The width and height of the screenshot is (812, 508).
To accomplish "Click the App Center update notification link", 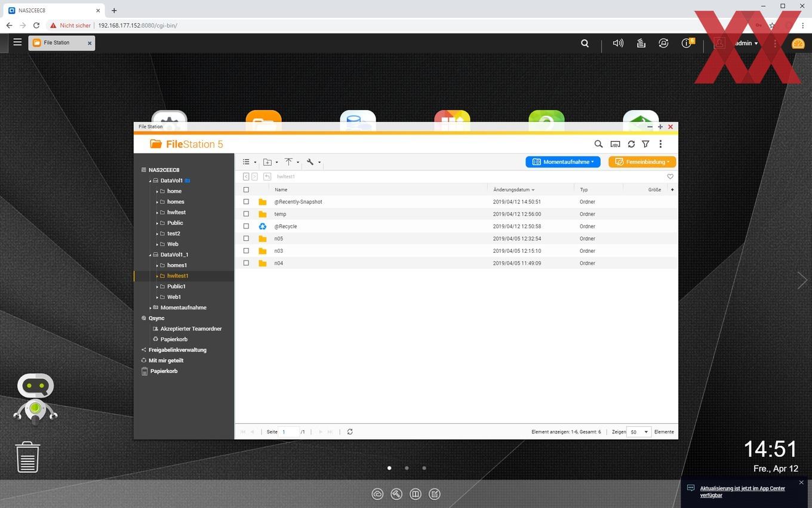I will tap(742, 492).
